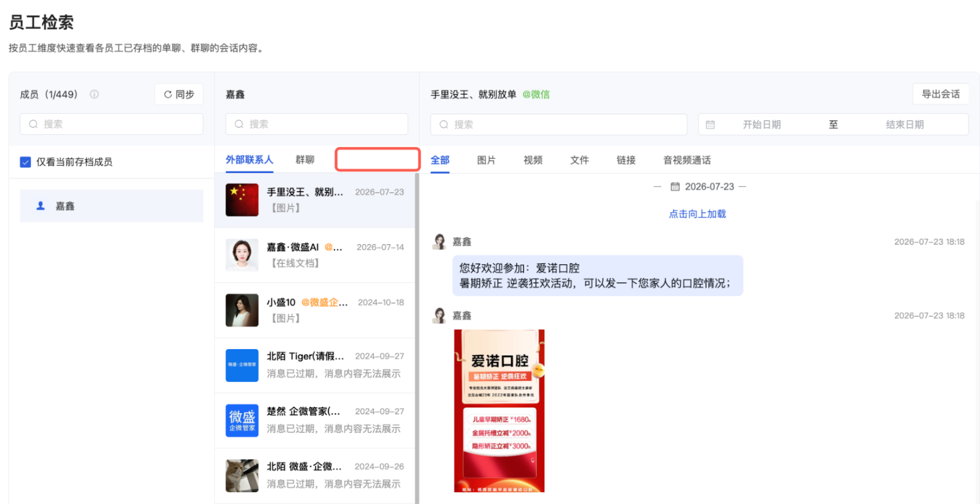Open the 北陌 微盛·企微... conversation dated 2024-09-26
Image resolution: width=980 pixels, height=504 pixels.
(x=315, y=476)
